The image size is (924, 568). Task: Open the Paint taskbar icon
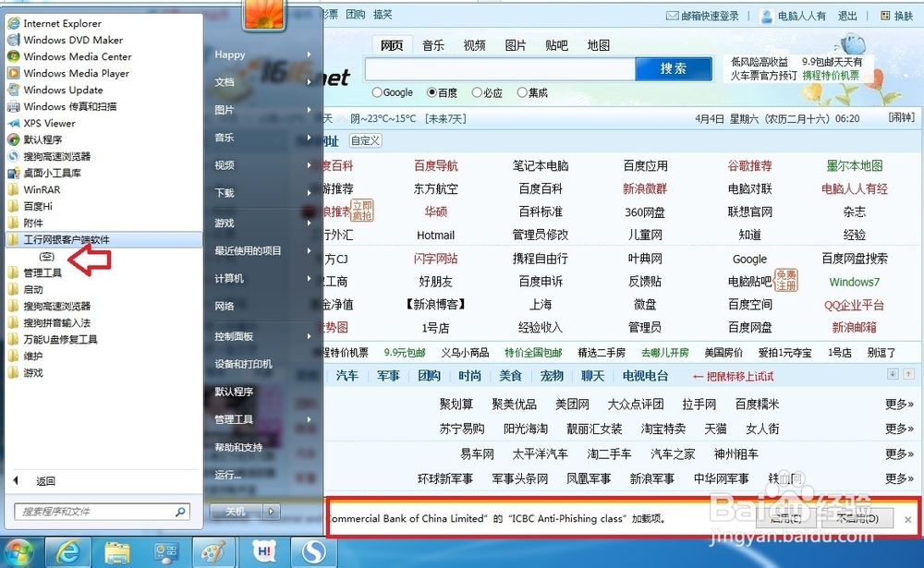[x=213, y=552]
